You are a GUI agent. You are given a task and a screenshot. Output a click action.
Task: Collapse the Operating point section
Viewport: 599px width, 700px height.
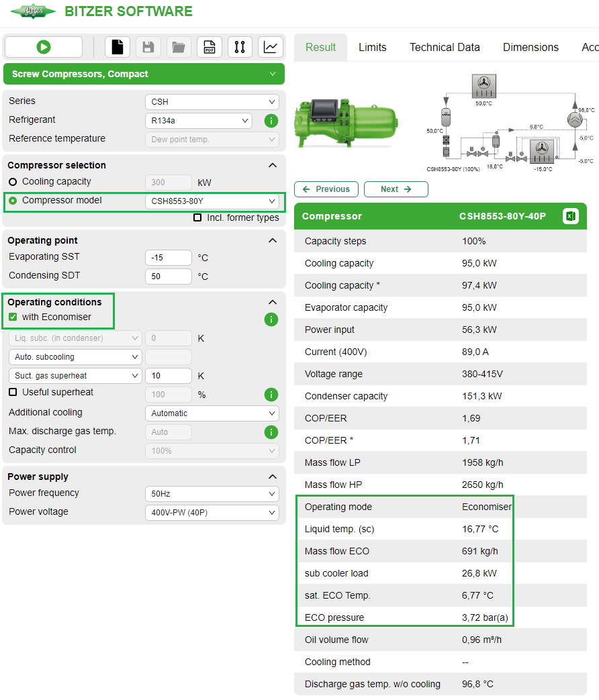273,240
